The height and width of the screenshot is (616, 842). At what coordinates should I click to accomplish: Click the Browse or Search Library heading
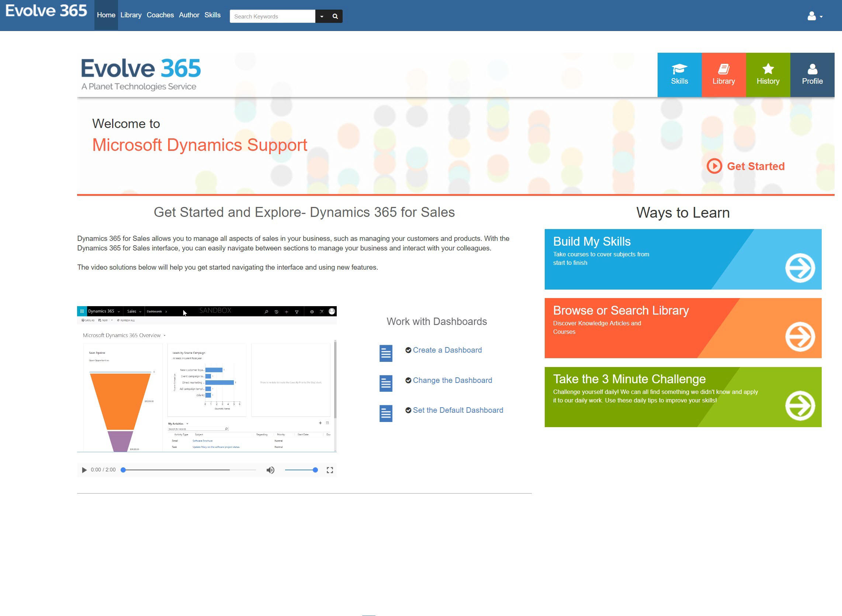[x=621, y=310]
